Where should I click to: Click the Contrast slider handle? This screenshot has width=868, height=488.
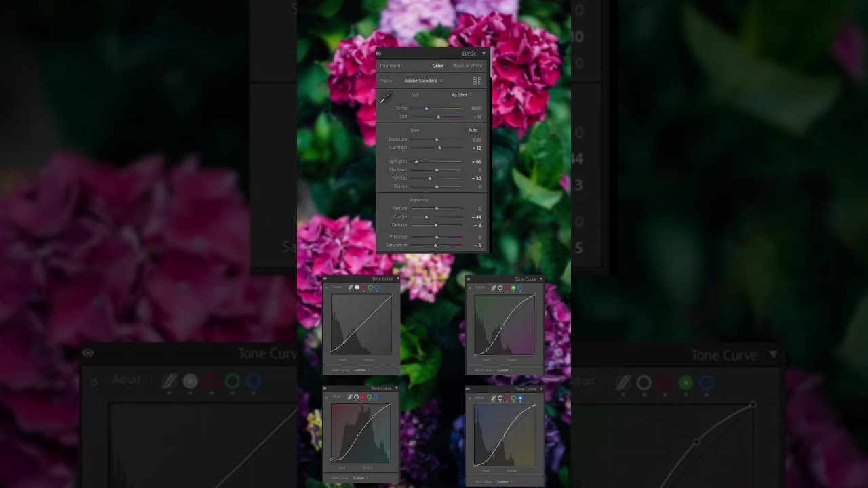pyautogui.click(x=439, y=148)
